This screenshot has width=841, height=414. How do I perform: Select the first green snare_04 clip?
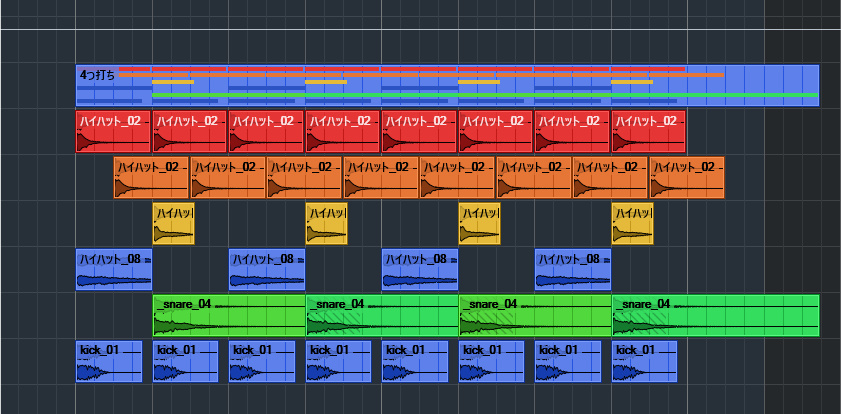point(228,316)
